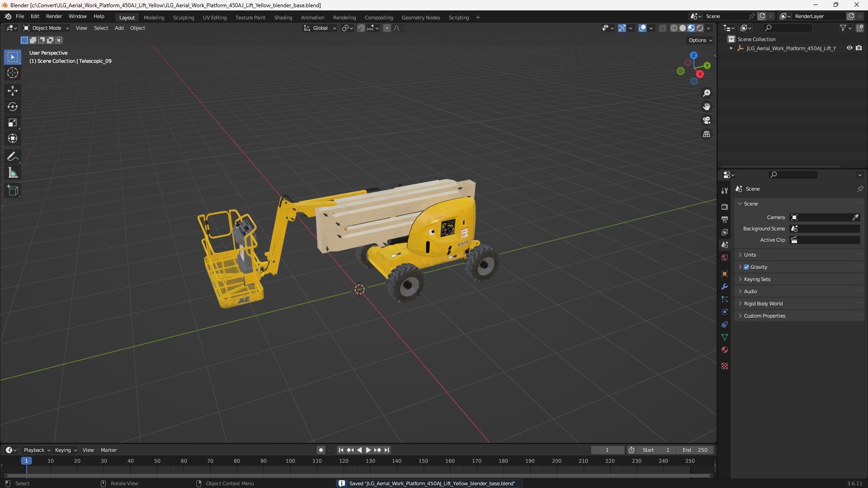The width and height of the screenshot is (868, 488).
Task: Open the Texture properties checker icon
Action: click(725, 366)
